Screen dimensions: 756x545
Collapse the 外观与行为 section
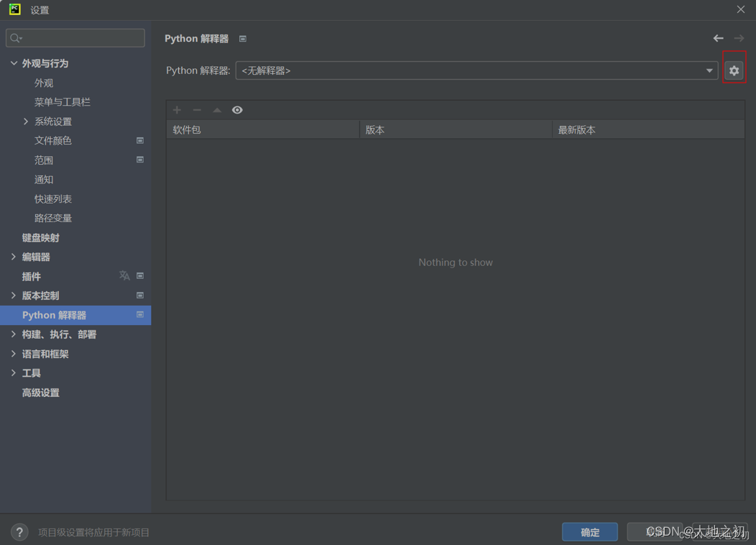coord(14,63)
